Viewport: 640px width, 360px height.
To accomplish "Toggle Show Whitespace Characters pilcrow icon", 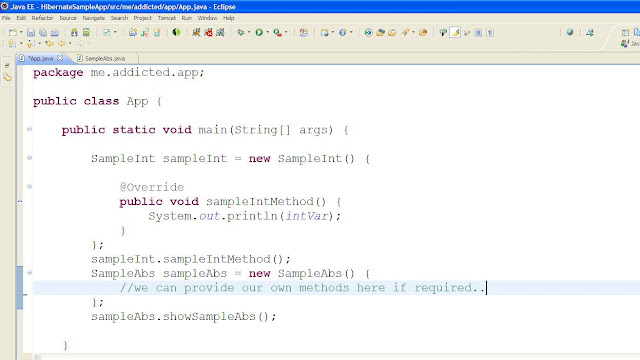I will 490,33.
